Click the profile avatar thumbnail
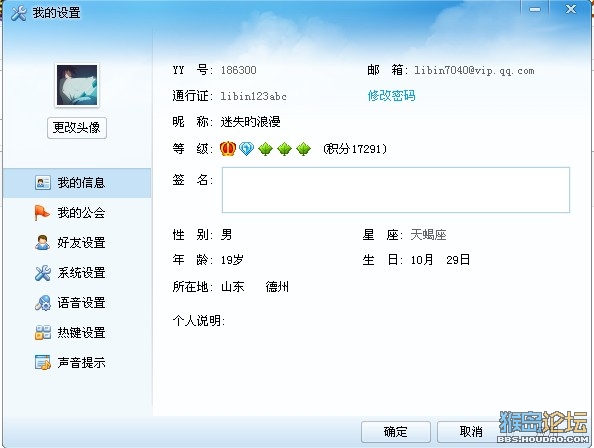Viewport: 594px width, 448px height. [77, 85]
